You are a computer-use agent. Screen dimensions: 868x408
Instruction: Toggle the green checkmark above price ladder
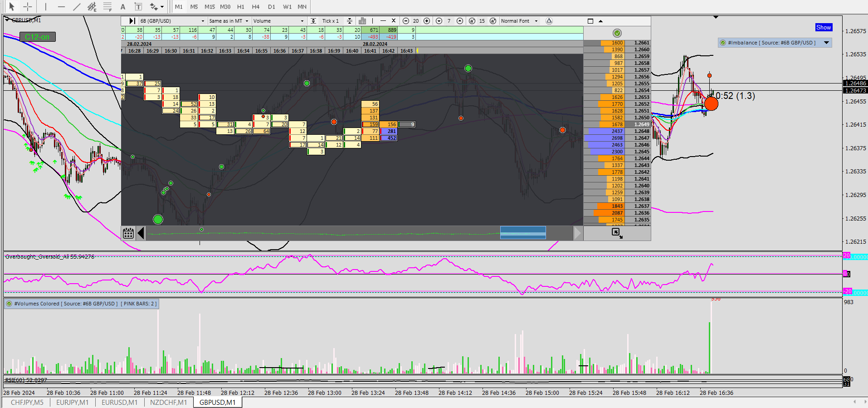[617, 33]
